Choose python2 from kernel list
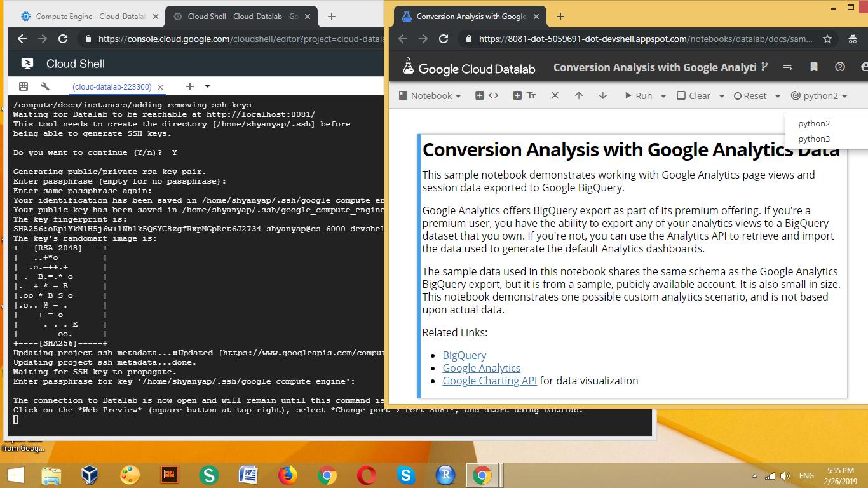The width and height of the screenshot is (868, 488). [x=814, y=123]
